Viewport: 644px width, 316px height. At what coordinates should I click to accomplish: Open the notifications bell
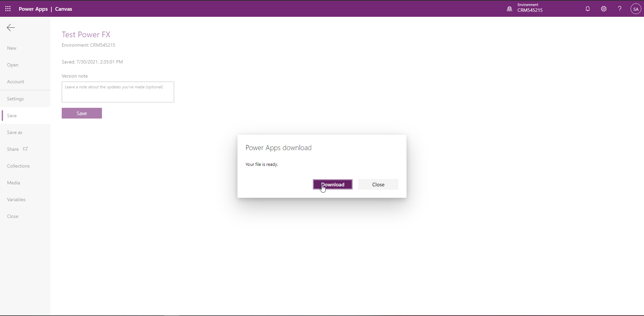(588, 9)
